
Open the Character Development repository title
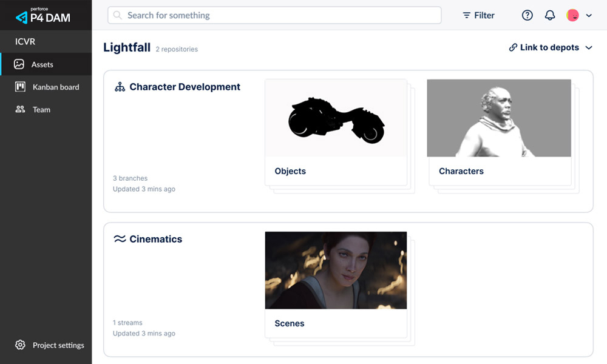pyautogui.click(x=185, y=87)
